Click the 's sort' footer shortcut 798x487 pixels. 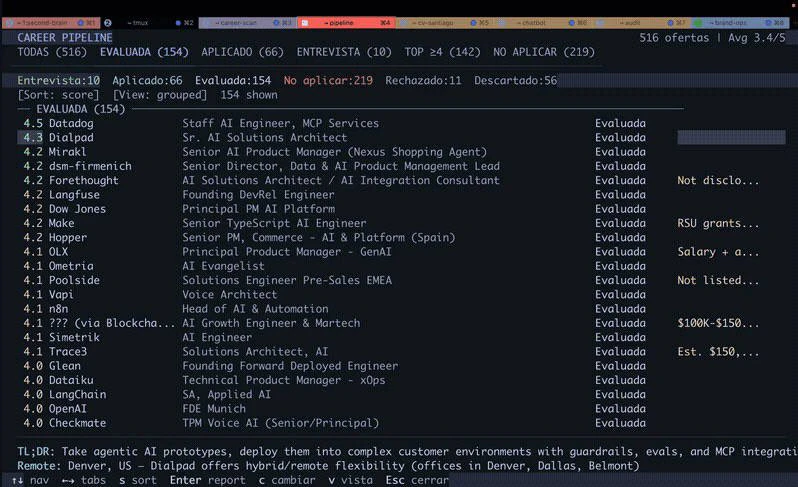click(x=137, y=480)
